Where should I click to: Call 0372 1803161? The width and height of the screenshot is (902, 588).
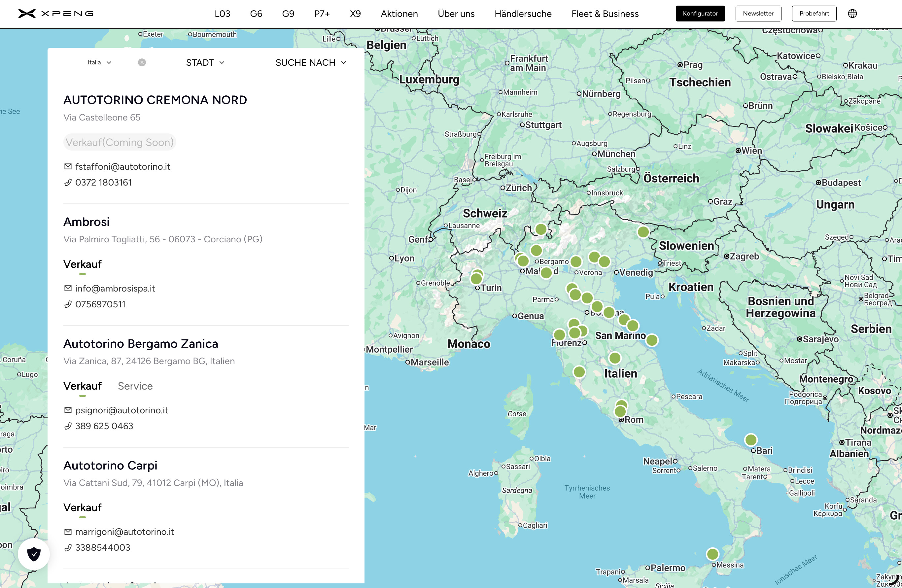pos(103,183)
